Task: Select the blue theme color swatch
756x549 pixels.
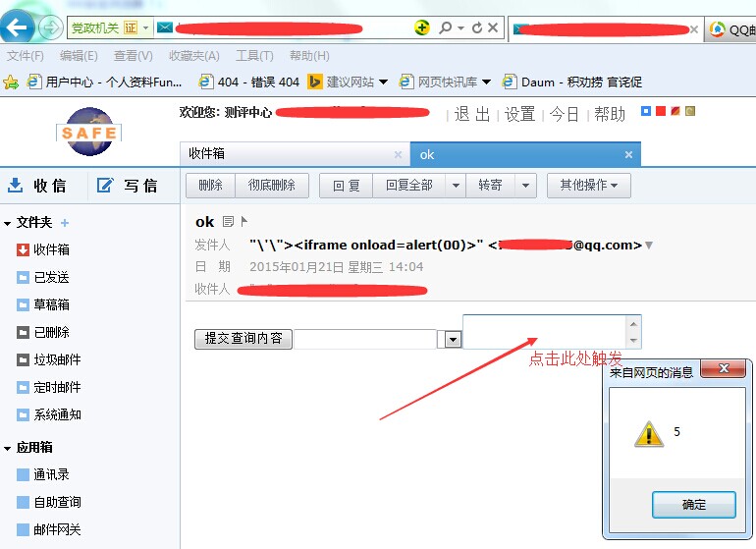Action: [x=646, y=111]
